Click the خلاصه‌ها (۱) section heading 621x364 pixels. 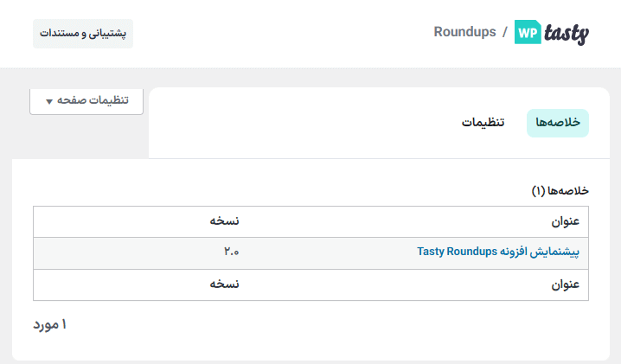click(567, 189)
